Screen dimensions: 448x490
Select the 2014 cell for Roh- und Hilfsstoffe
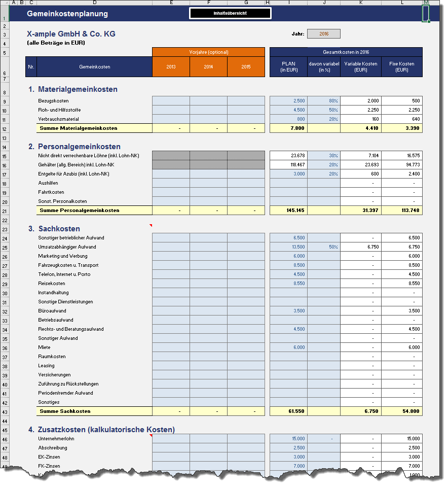pyautogui.click(x=208, y=110)
